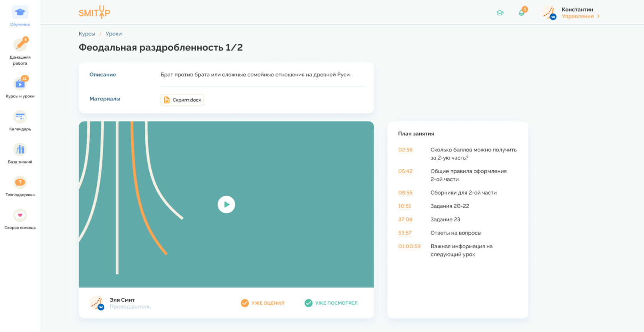Screen dimensions: 644x332
Task: Click 'Задания 20-22' plan item
Action: coord(450,206)
